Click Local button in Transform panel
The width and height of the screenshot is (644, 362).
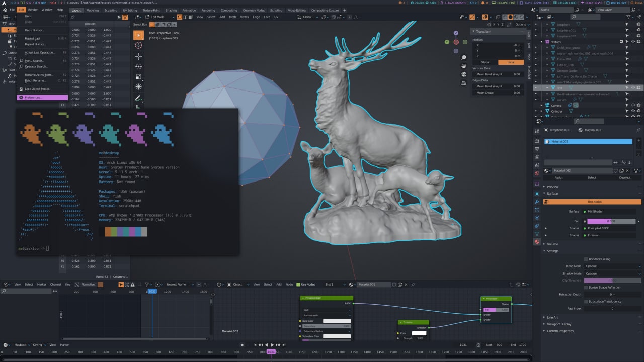point(511,62)
